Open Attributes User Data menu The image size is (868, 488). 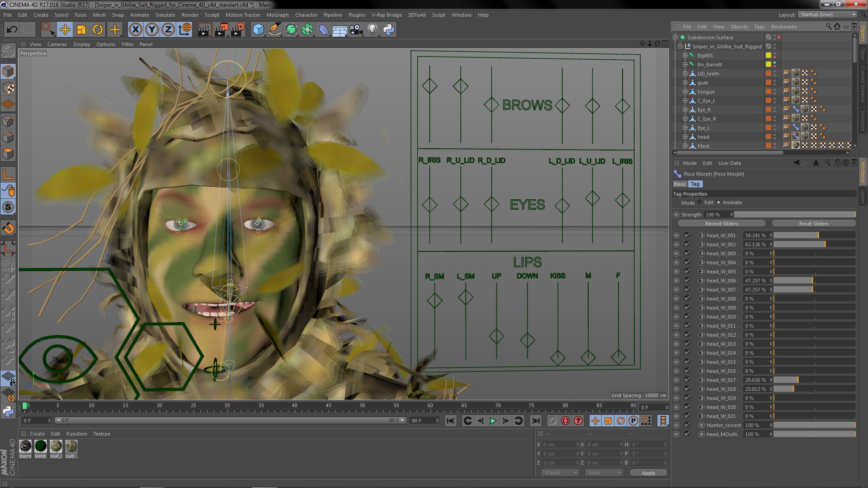click(730, 163)
